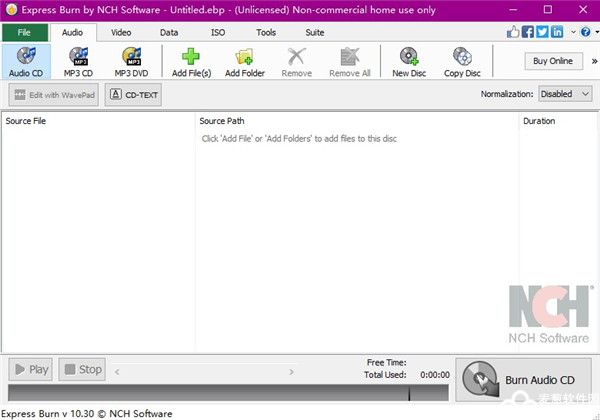Click the Buy Online button
The width and height of the screenshot is (600, 420).
553,61
